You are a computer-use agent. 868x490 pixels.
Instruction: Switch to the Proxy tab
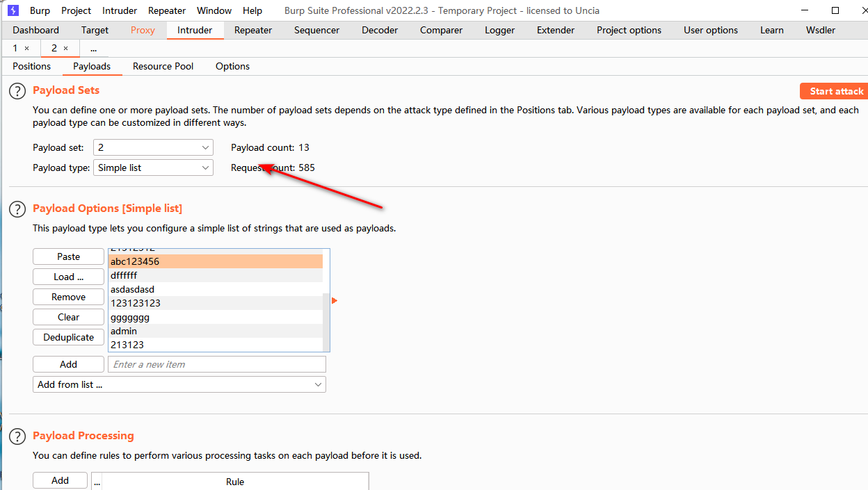(x=143, y=30)
